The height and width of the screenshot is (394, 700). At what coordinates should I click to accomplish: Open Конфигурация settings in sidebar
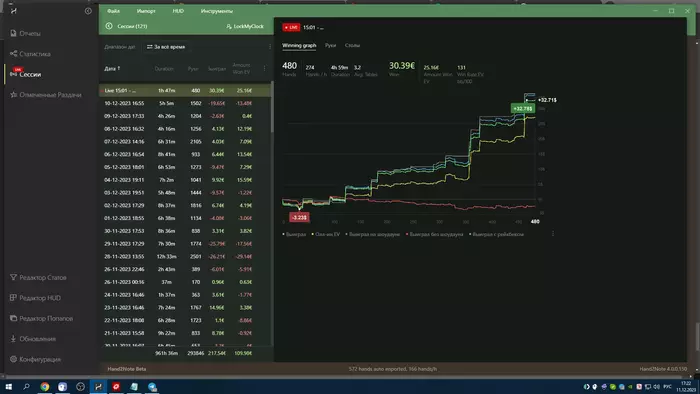(35, 360)
